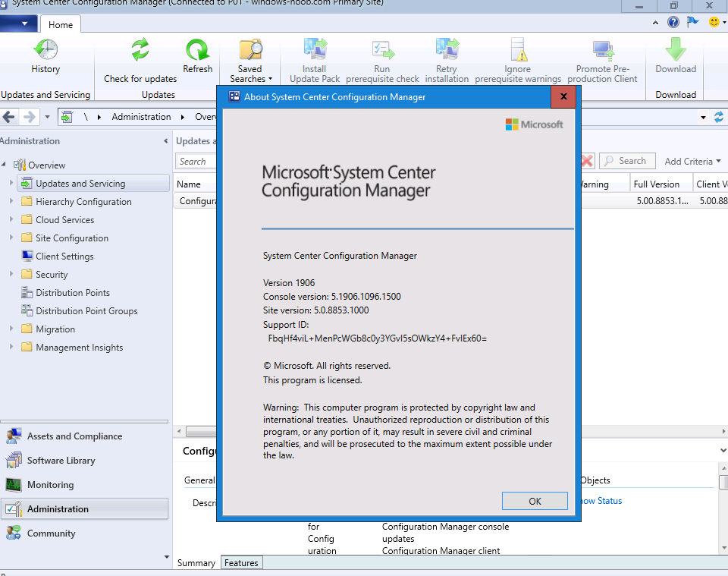728x576 pixels.
Task: Click the blue notifications flag icon
Action: click(692, 22)
